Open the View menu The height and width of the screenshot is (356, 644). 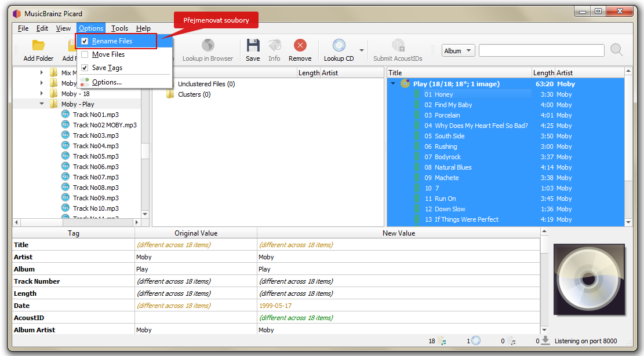point(63,28)
